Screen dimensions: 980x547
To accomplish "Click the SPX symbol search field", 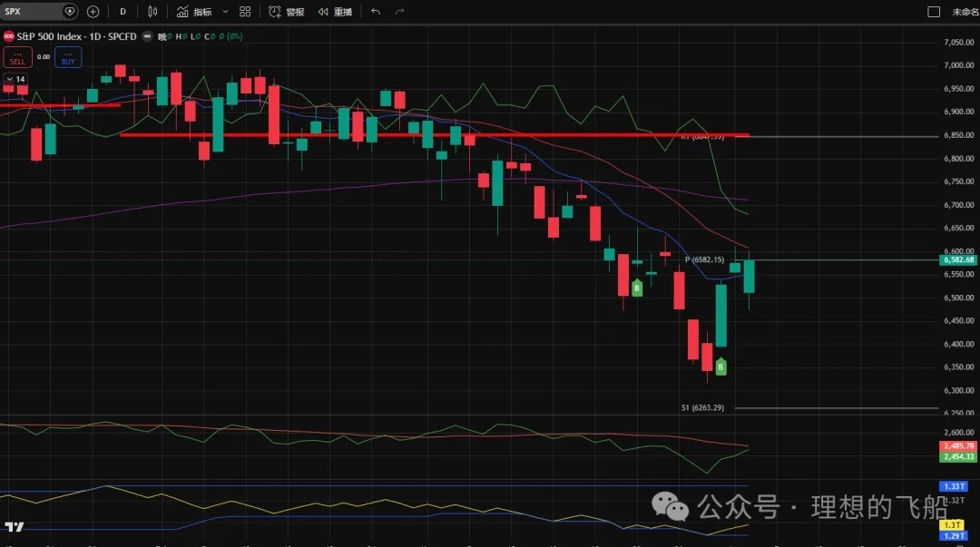I will point(32,12).
